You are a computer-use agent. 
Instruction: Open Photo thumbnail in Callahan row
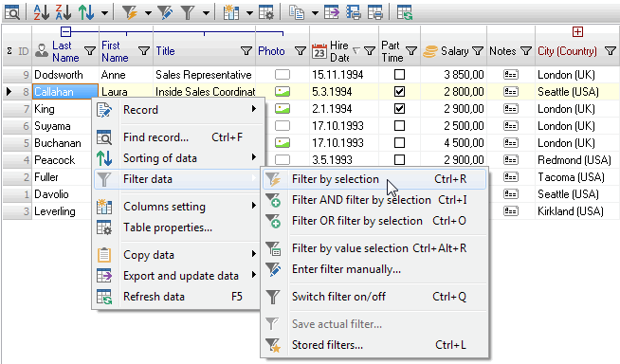283,92
